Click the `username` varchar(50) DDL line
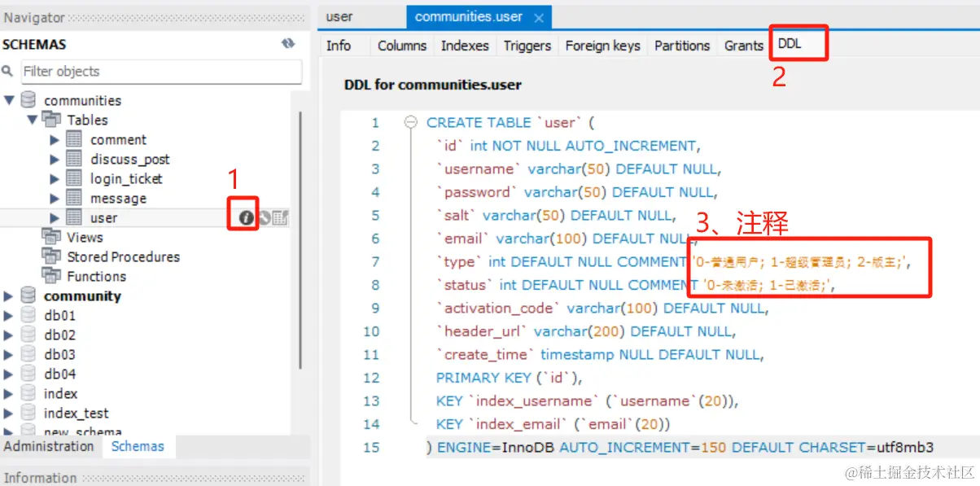 [x=579, y=169]
